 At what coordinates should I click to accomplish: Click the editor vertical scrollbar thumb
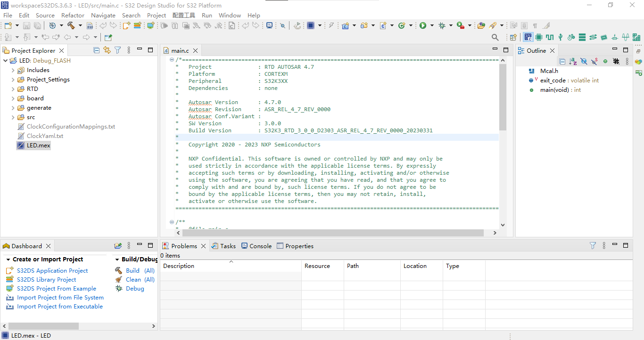[x=503, y=97]
